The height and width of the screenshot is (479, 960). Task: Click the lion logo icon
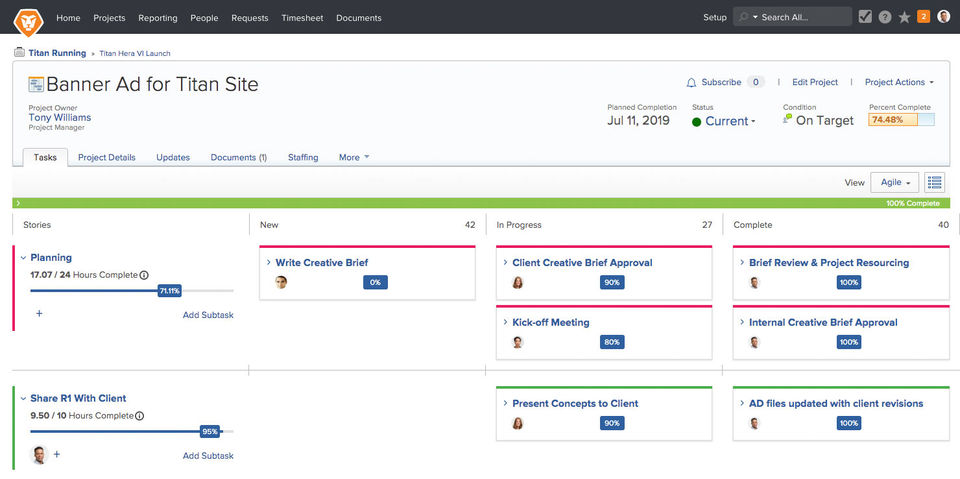click(x=27, y=17)
